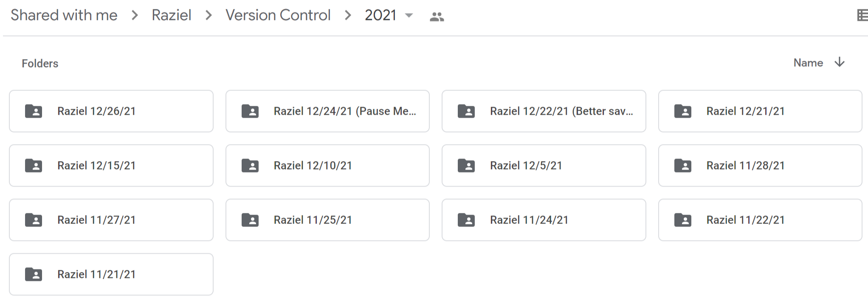Reverse sort order with the Name arrow

pos(839,62)
